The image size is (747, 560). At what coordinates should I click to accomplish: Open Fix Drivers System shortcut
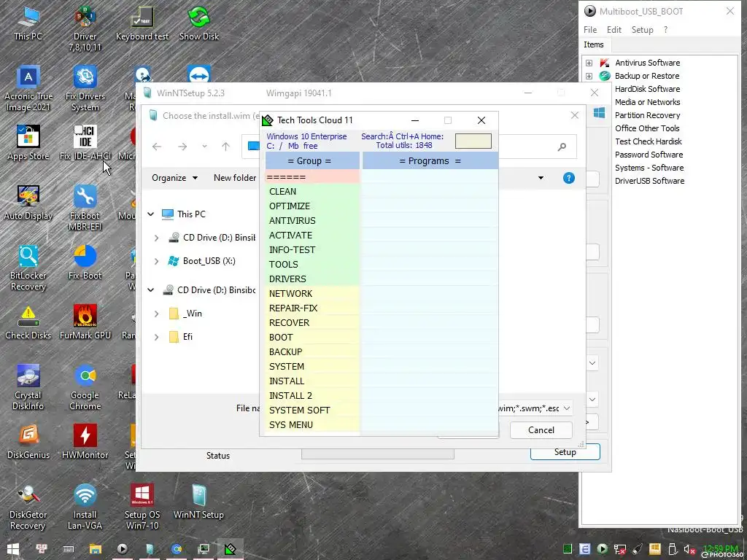[x=85, y=88]
